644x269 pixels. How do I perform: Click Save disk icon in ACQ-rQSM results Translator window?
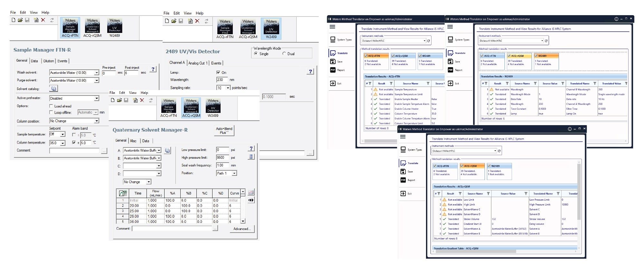coord(403,171)
